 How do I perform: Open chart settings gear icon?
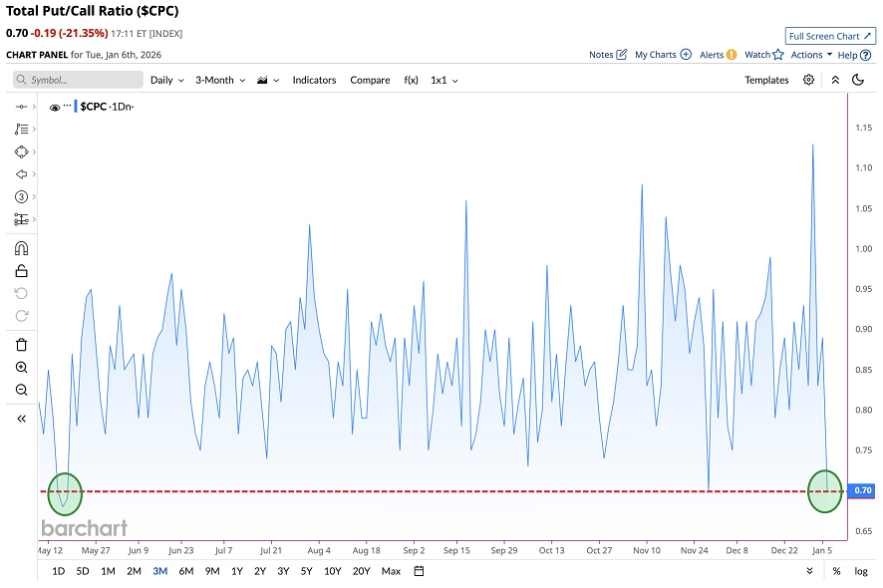pyautogui.click(x=808, y=80)
